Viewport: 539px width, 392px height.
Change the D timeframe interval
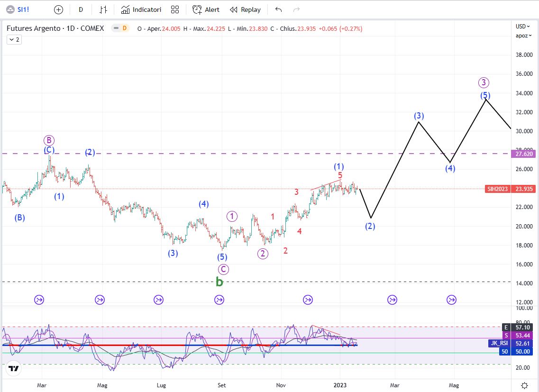[81, 9]
